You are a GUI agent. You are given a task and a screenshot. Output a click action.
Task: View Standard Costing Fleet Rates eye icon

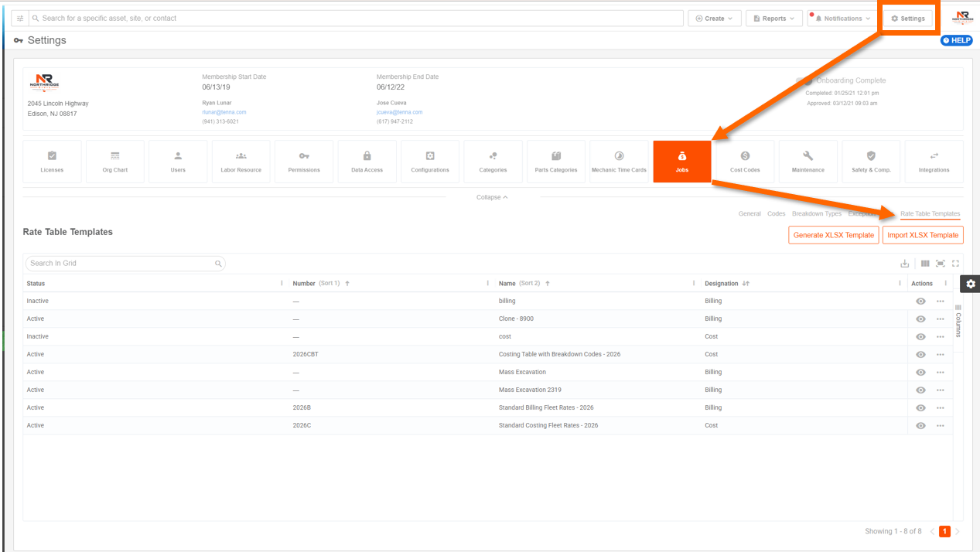point(920,426)
